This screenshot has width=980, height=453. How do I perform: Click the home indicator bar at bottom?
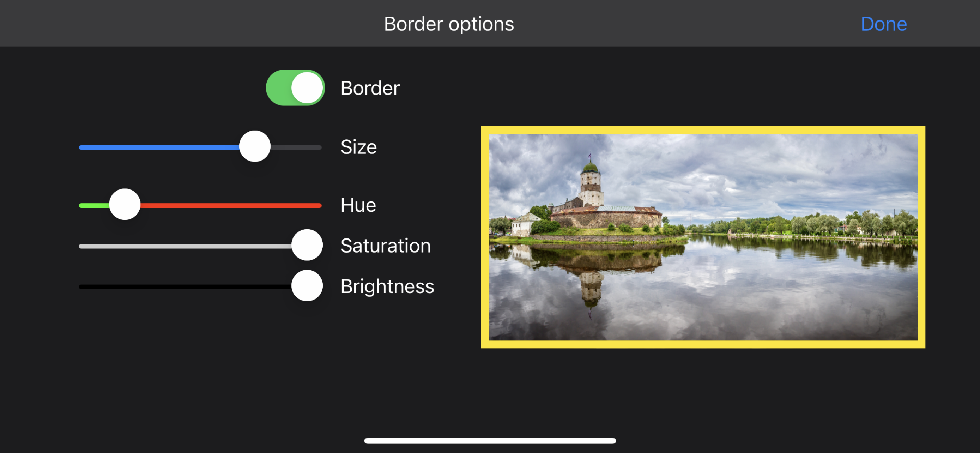490,440
